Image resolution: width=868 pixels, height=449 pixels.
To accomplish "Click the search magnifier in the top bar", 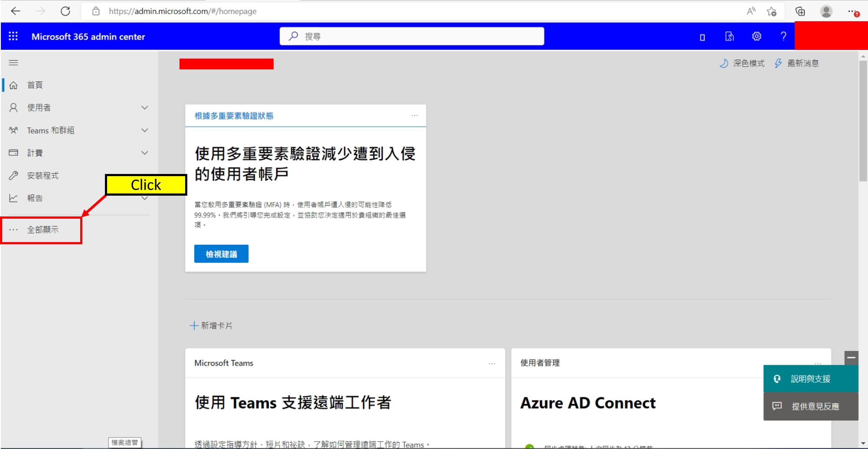I will pos(293,36).
